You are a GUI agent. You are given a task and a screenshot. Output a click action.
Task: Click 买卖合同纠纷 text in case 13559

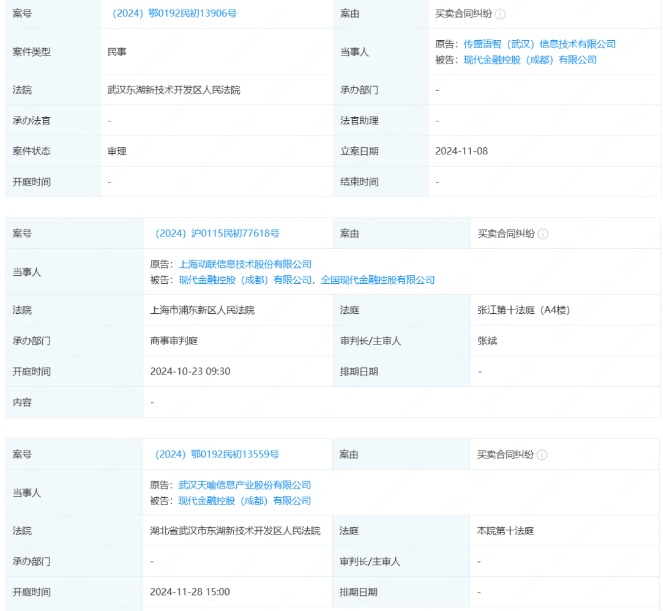505,455
